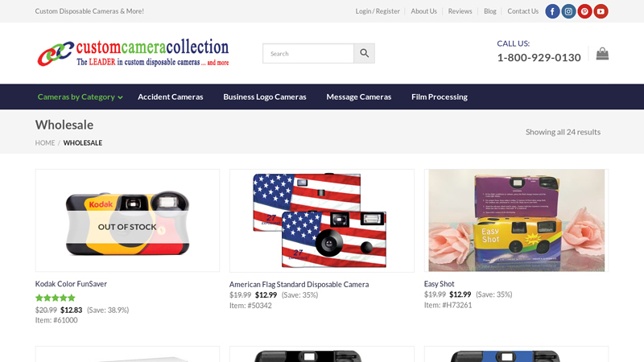Click the Login / Register link

378,11
